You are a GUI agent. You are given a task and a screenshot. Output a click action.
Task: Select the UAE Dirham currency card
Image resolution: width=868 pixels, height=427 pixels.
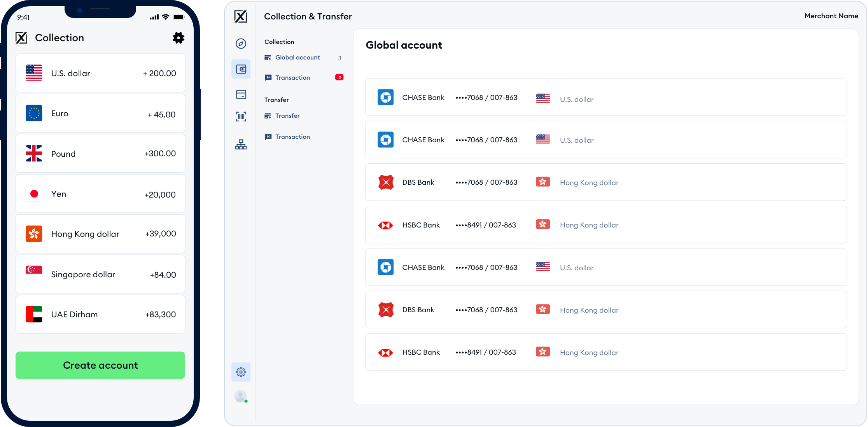click(100, 314)
